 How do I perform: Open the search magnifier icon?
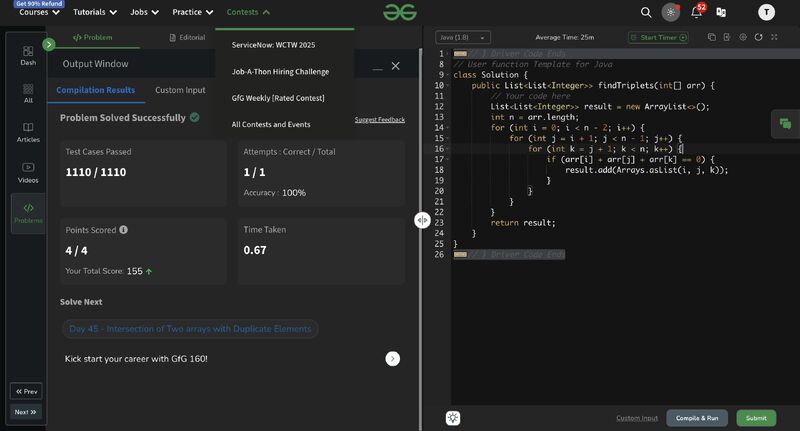[646, 12]
